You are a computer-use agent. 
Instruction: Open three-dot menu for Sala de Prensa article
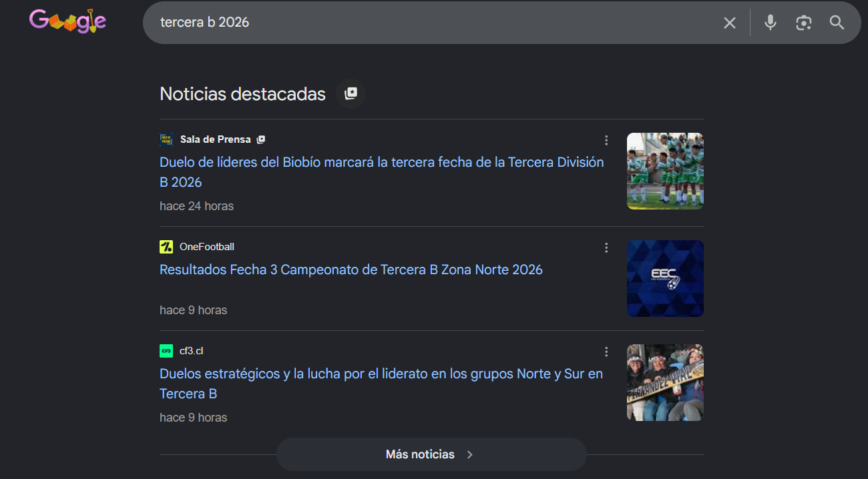pyautogui.click(x=606, y=140)
